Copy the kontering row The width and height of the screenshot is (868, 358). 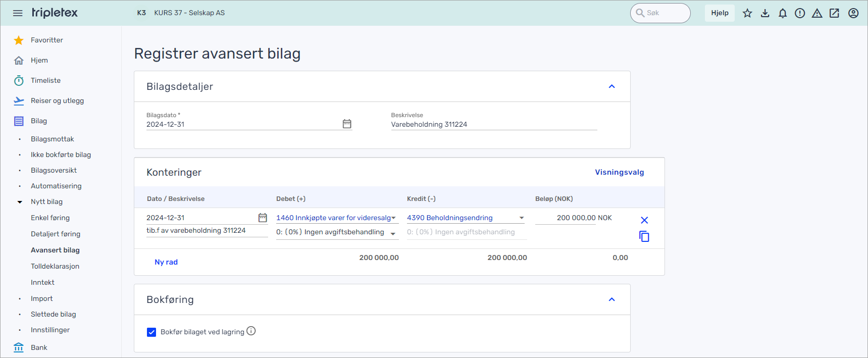point(644,236)
